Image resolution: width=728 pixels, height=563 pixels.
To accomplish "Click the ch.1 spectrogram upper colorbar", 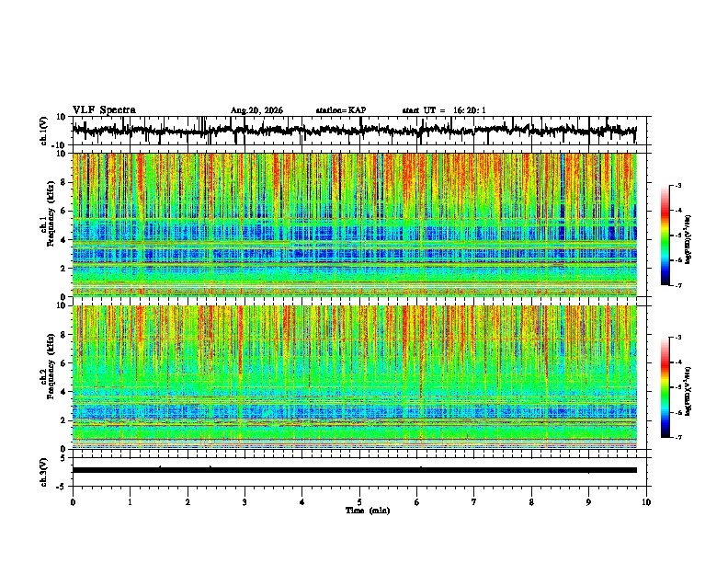I will click(x=665, y=236).
